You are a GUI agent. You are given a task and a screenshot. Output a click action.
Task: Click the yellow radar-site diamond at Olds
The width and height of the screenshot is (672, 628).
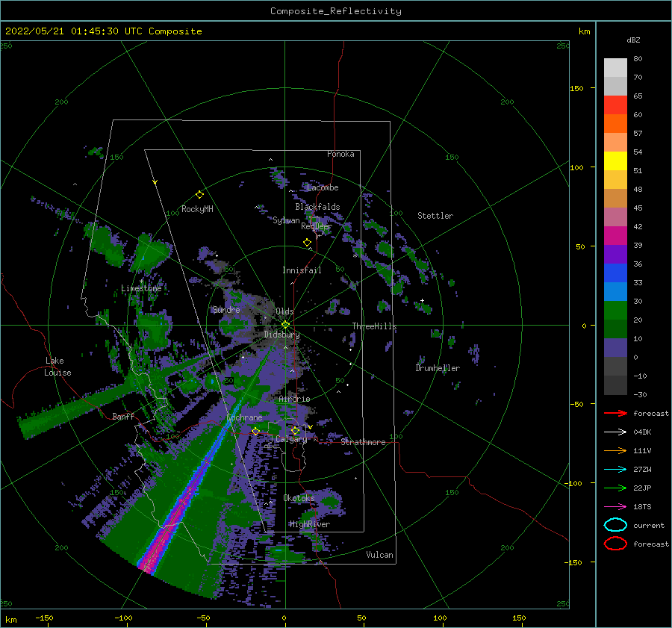(285, 325)
